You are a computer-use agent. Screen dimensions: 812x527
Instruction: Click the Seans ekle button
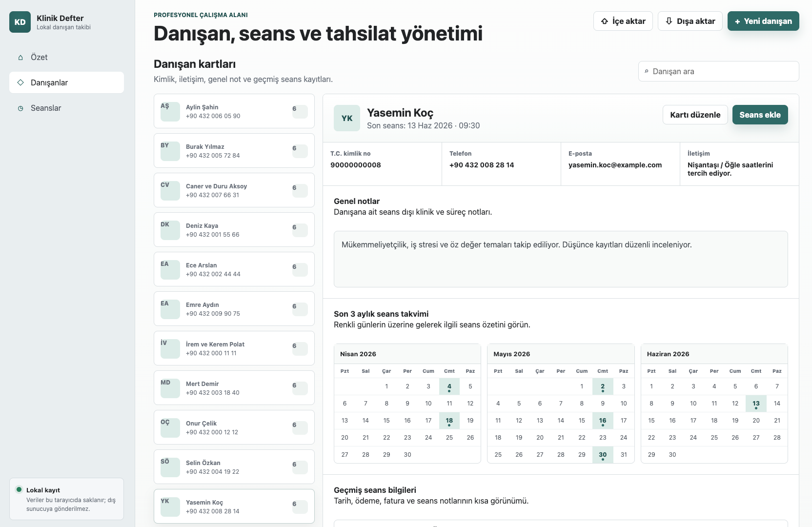click(x=760, y=115)
